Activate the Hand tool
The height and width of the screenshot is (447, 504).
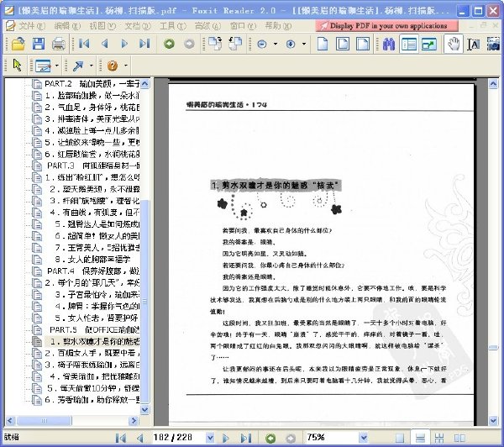(x=454, y=44)
